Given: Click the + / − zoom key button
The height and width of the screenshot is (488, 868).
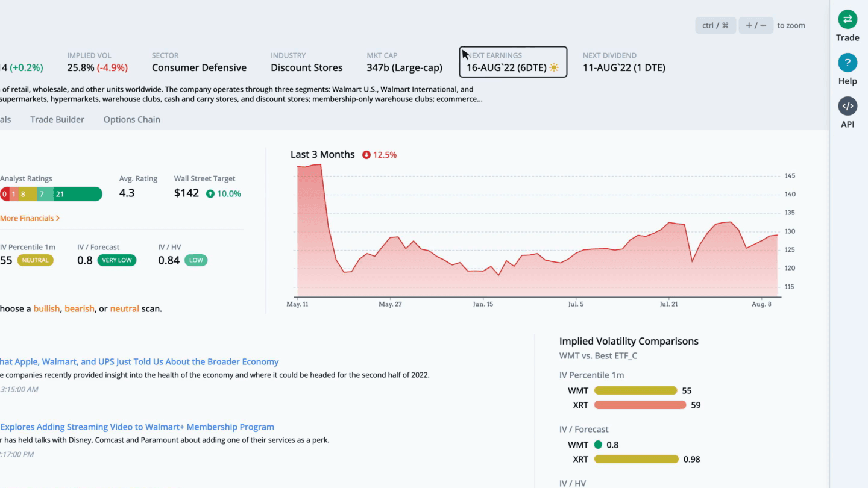Looking at the screenshot, I should tap(756, 25).
